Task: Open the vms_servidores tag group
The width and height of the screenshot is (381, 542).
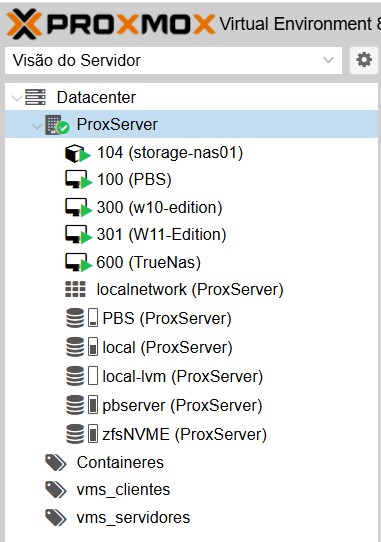Action: pos(133,518)
